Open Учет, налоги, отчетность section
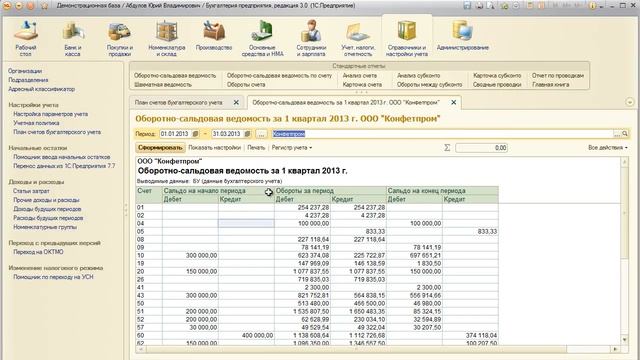The height and width of the screenshot is (360, 640). coord(358,39)
